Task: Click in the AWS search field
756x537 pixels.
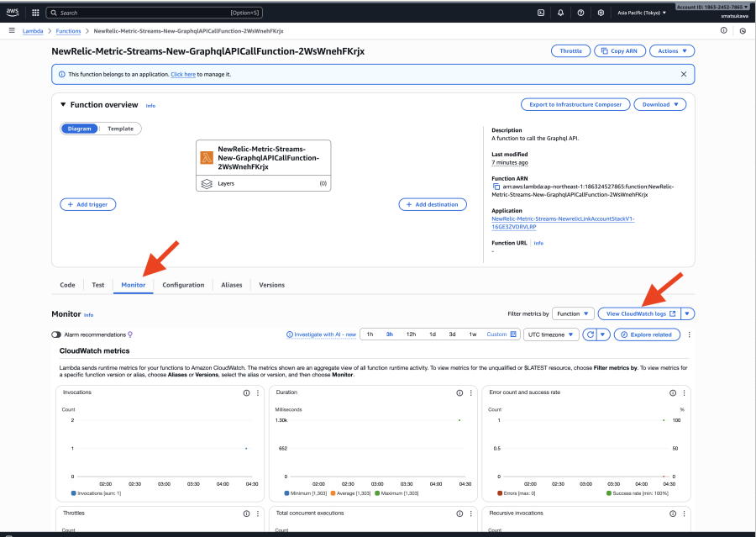Action: click(x=154, y=13)
